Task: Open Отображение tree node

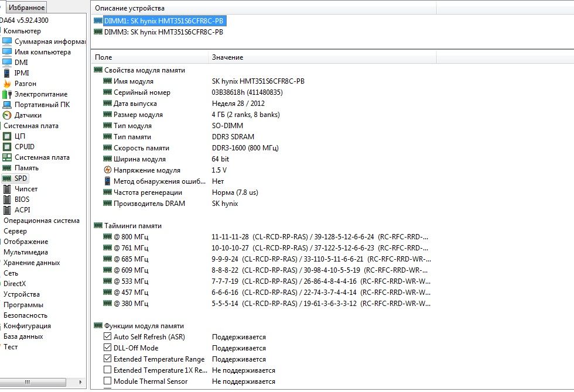Action: [x=26, y=242]
